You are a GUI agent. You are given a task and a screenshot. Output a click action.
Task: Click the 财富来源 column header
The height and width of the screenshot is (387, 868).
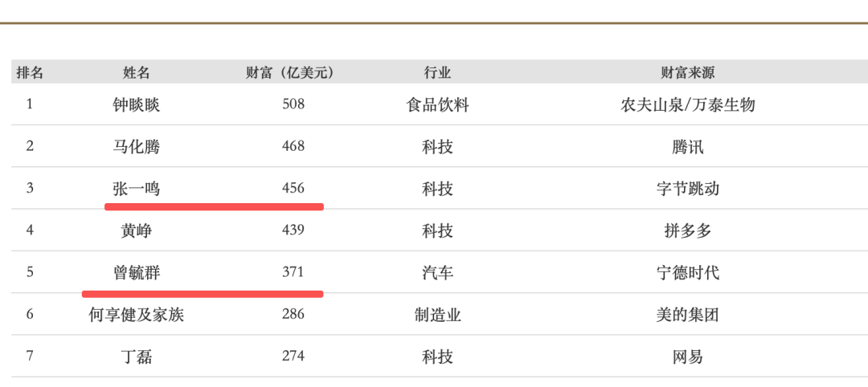[x=688, y=72]
